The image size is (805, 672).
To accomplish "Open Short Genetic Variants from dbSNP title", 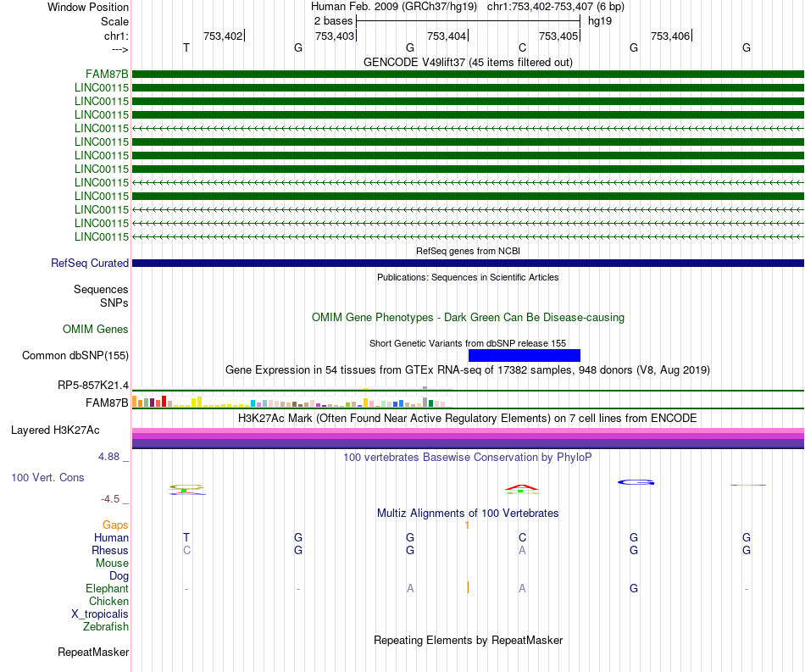I will [468, 343].
